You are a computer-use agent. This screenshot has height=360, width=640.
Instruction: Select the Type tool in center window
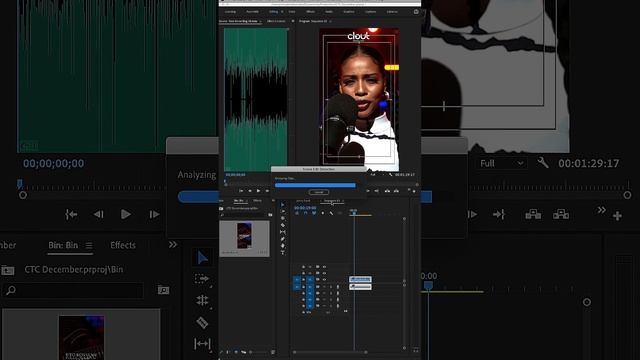coord(283,253)
